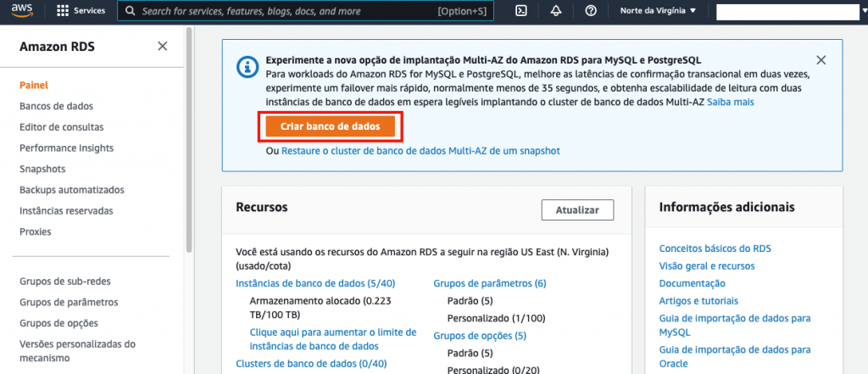Open Bancos de dados in sidebar

coord(57,106)
